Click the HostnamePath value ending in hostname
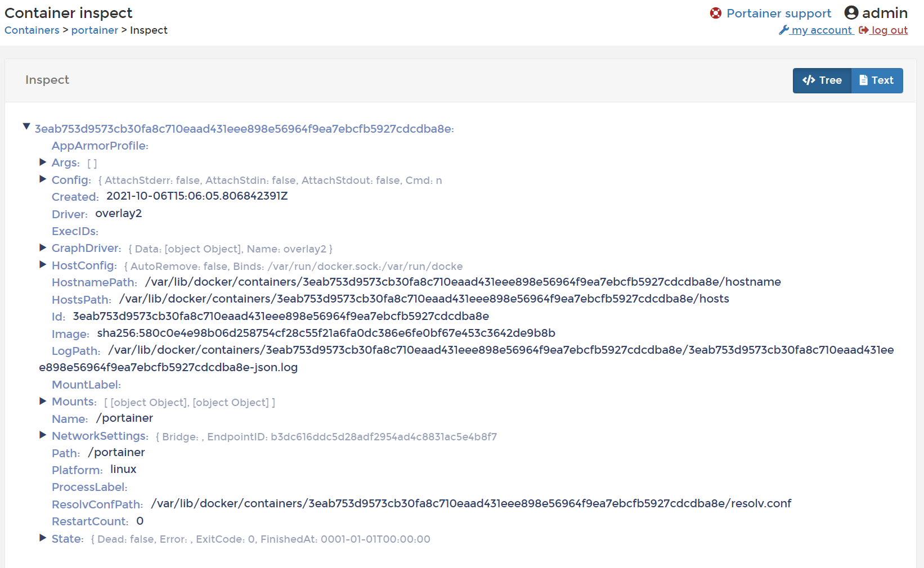The width and height of the screenshot is (924, 568). pos(463,282)
